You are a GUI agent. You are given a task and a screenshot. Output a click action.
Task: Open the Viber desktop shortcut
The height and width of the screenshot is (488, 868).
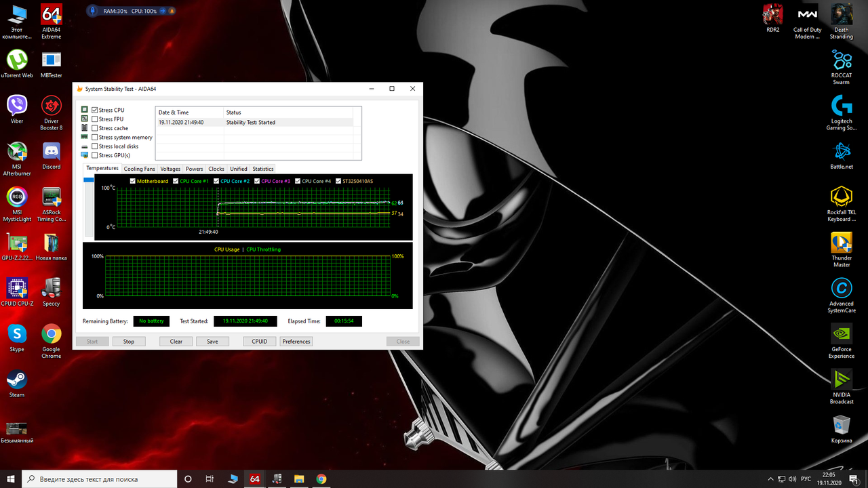click(17, 108)
